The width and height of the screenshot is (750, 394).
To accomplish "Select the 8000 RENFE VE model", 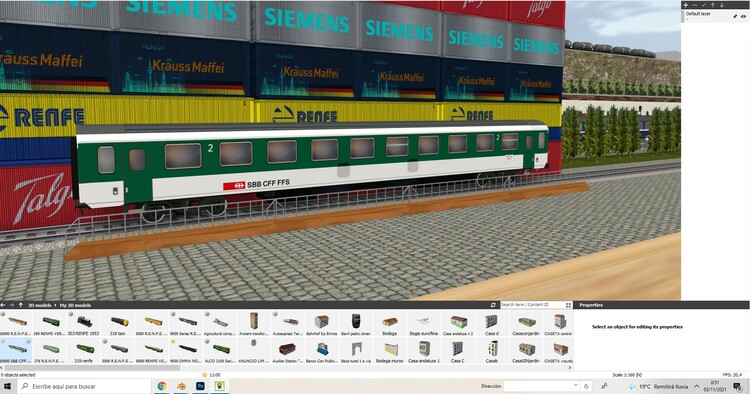I will click(x=152, y=351).
